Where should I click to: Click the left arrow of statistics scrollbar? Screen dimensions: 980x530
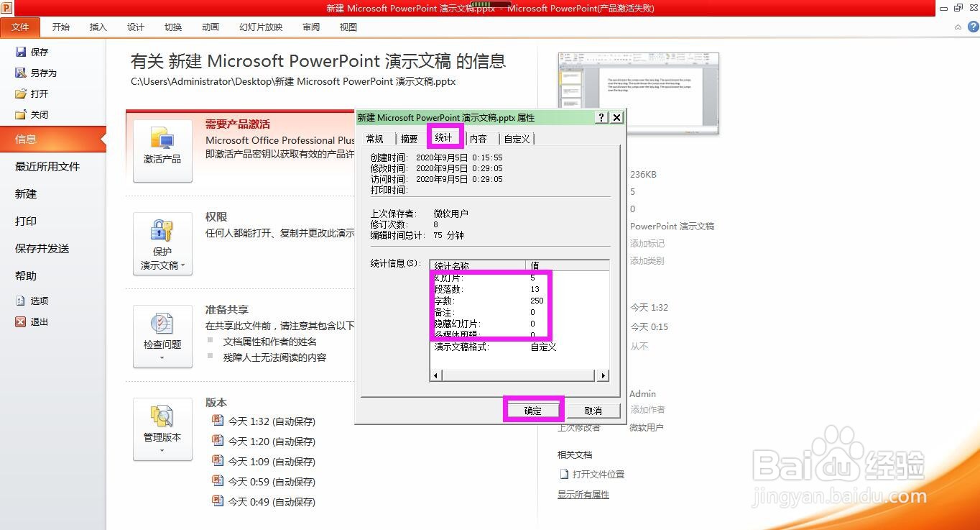tap(436, 375)
